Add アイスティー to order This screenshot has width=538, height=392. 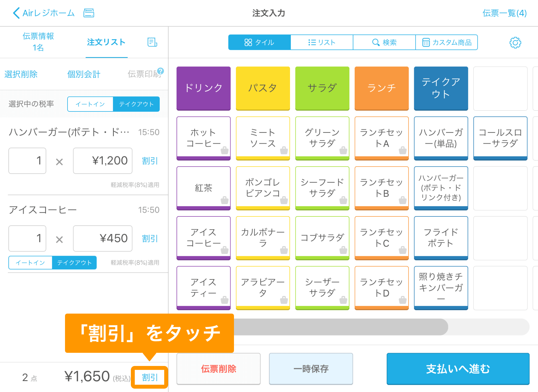click(x=203, y=288)
